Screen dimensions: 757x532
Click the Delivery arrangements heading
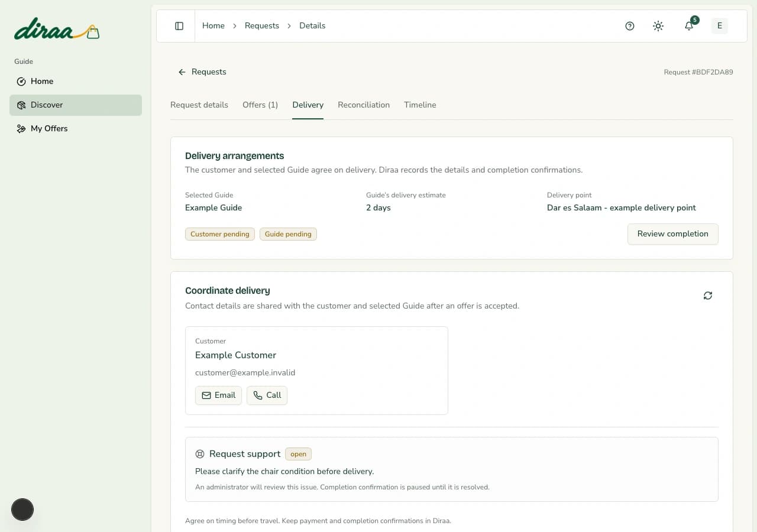[235, 156]
